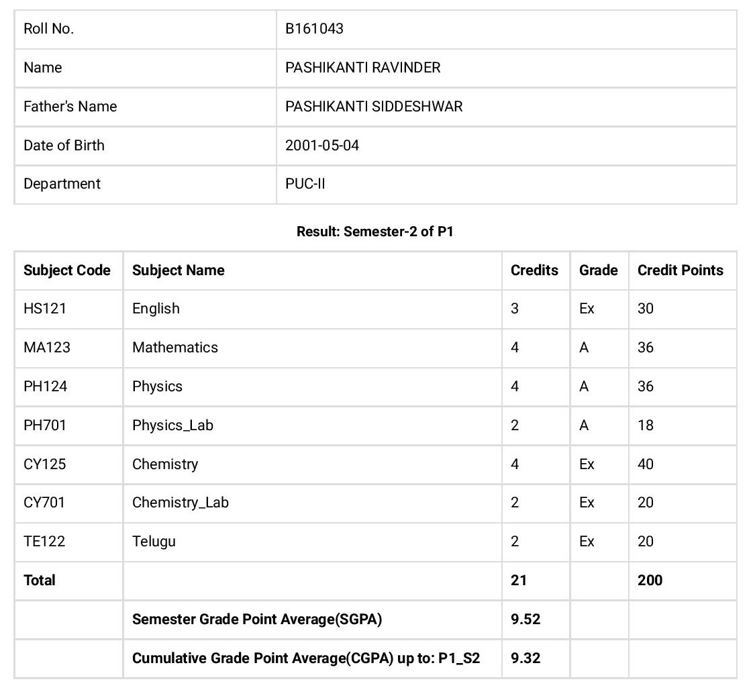The width and height of the screenshot is (749, 700).
Task: Click the CGPA value 9.32
Action: 526,658
